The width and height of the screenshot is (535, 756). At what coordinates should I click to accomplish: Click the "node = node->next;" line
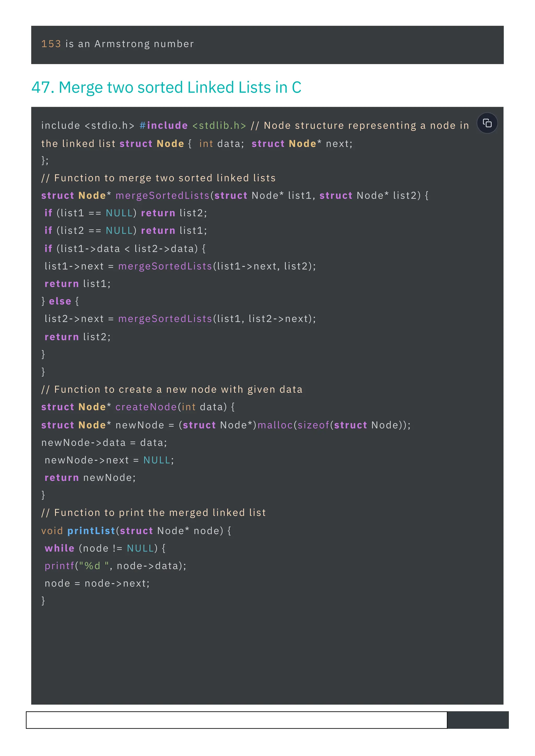click(x=97, y=583)
